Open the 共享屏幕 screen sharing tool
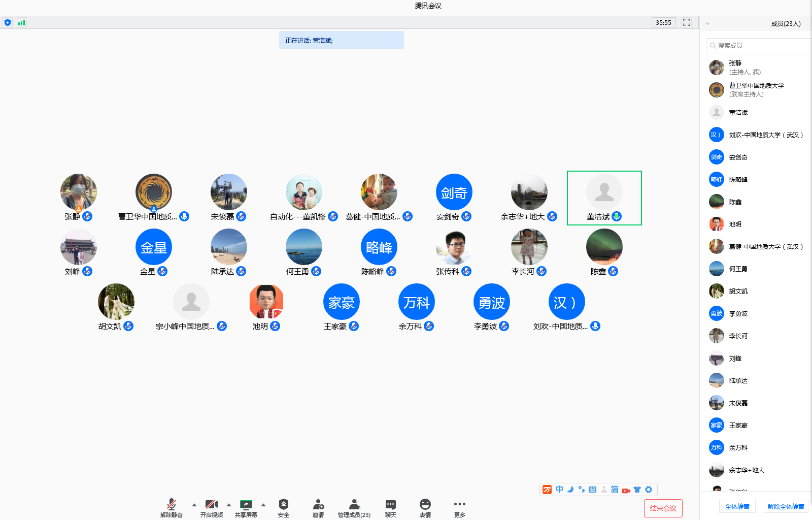The height and width of the screenshot is (520, 812). coord(246,507)
